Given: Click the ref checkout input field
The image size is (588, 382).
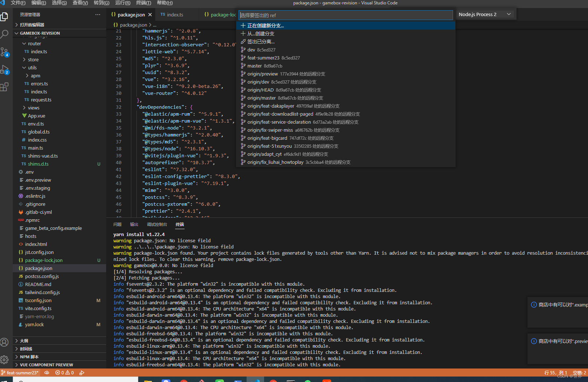Looking at the screenshot, I should point(346,15).
